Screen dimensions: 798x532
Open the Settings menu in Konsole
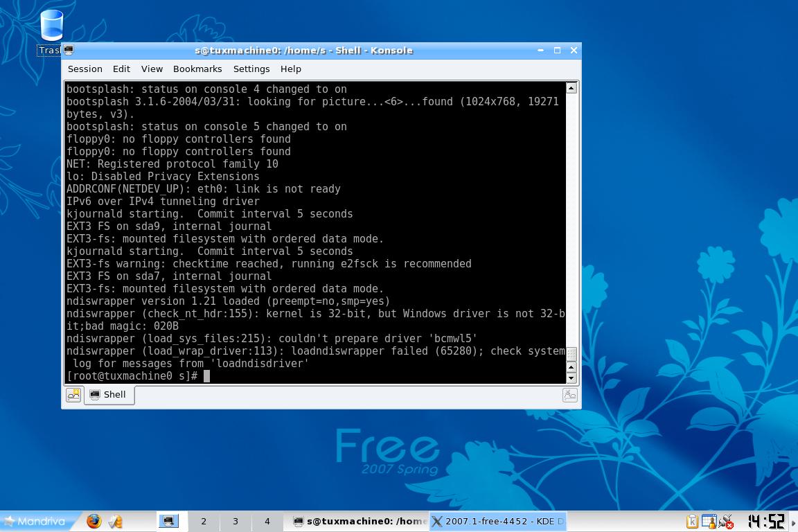point(251,69)
